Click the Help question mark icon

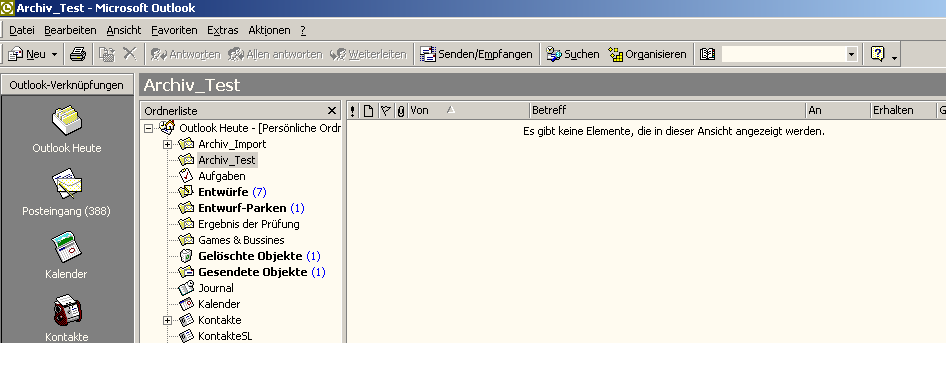point(878,54)
